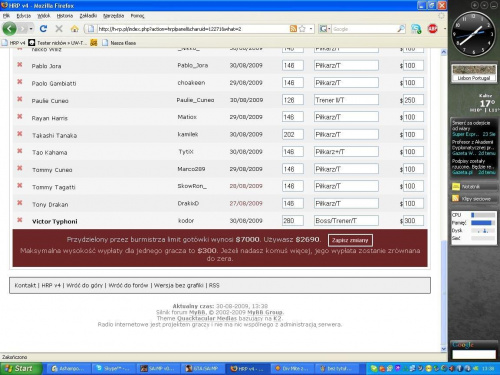Delete Paulie Cuneo row with red X
The width and height of the screenshot is (500, 375).
point(20,99)
